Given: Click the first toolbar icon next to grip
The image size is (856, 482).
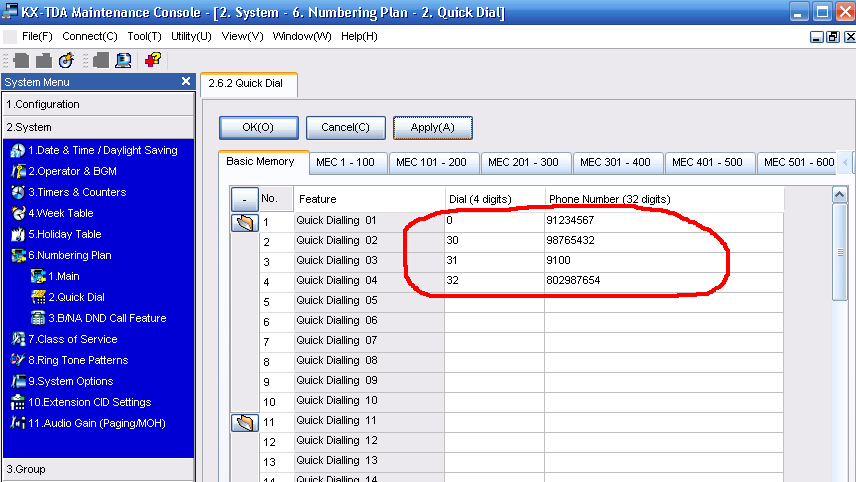Looking at the screenshot, I should (x=21, y=61).
